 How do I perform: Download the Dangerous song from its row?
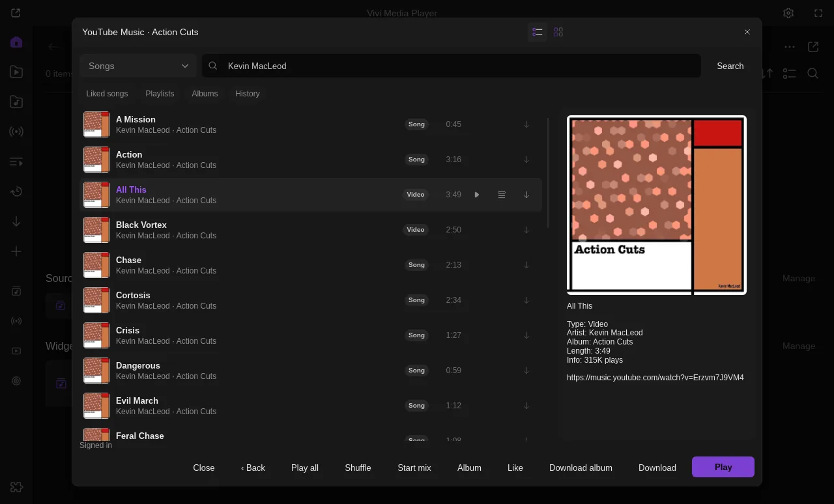point(526,371)
